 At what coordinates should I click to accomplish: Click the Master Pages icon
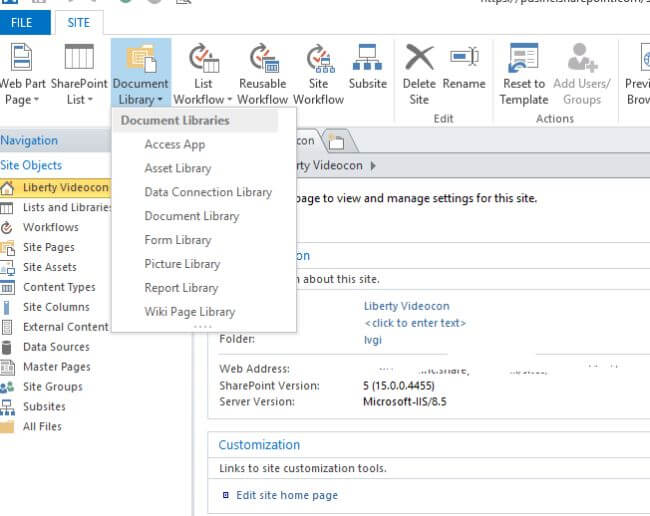7,367
